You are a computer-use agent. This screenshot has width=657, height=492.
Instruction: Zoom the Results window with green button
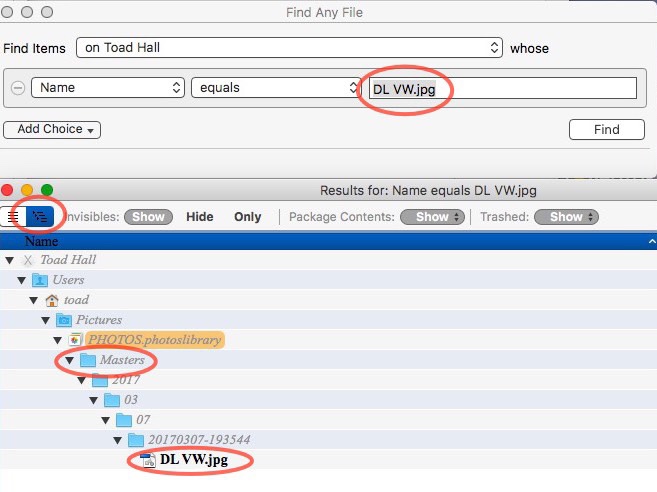pyautogui.click(x=47, y=190)
